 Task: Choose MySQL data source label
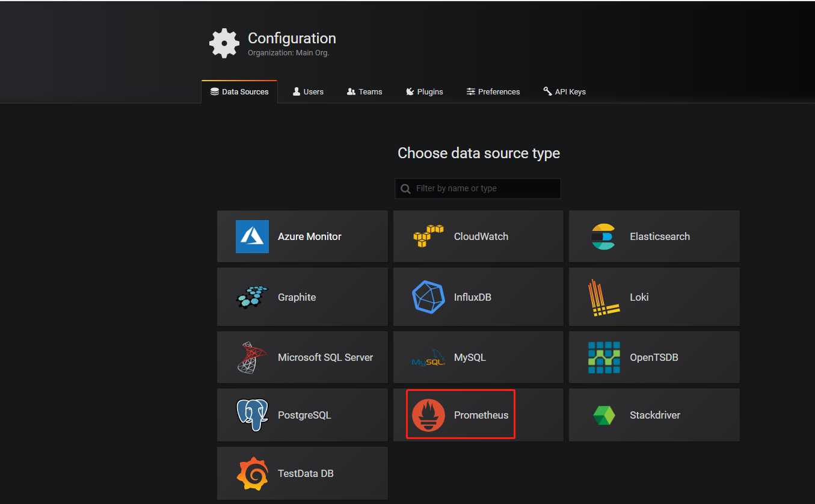tap(470, 357)
